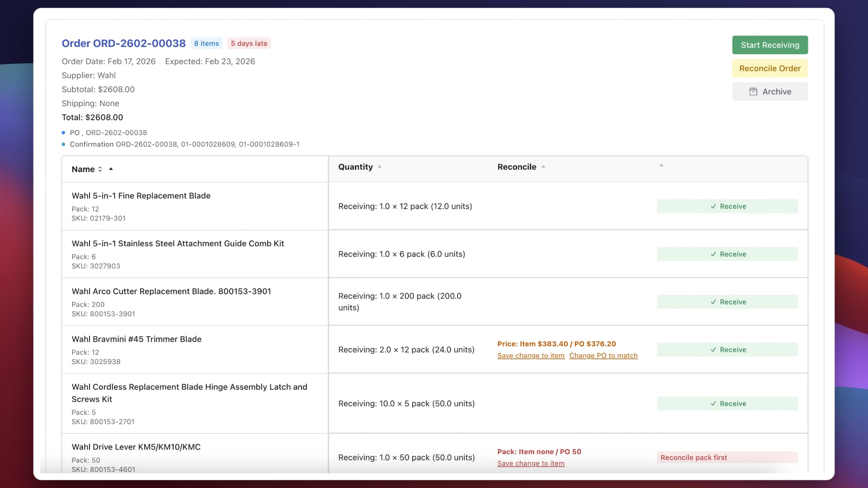
Task: Click Wahl Cordless Replacement Blade Hinge Assembly name
Action: click(189, 393)
